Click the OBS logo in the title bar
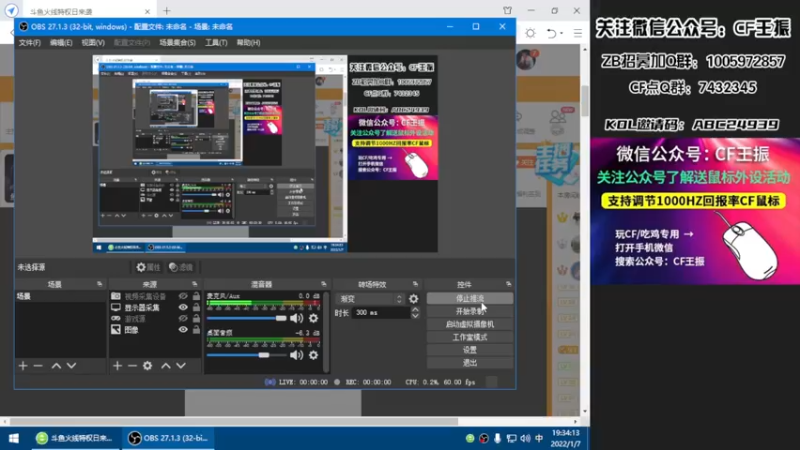This screenshot has width=800, height=450. (x=23, y=27)
